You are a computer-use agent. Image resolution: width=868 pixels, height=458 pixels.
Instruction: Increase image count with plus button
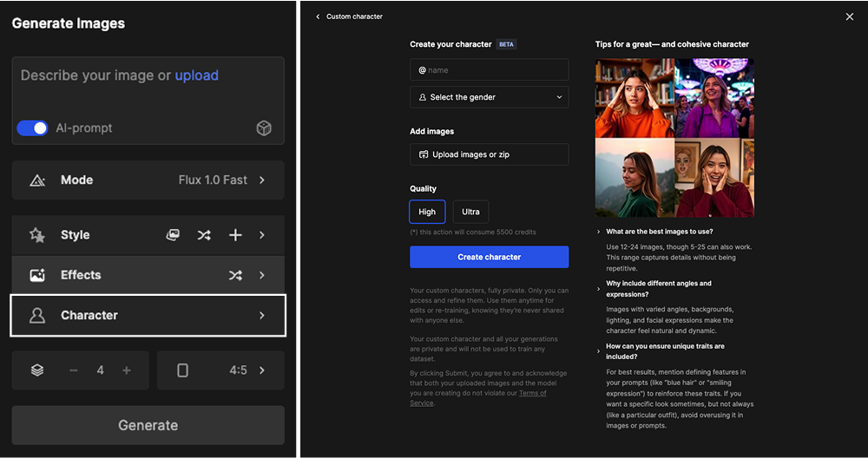click(127, 370)
